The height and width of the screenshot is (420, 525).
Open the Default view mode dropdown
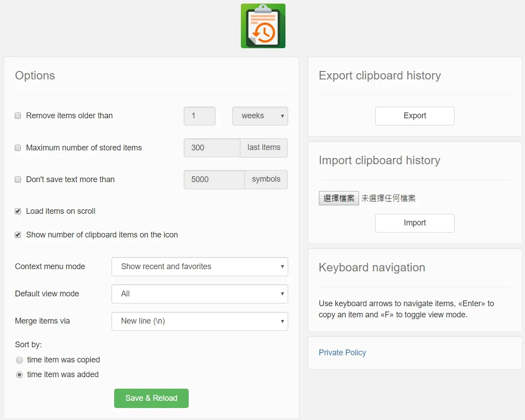pos(199,294)
